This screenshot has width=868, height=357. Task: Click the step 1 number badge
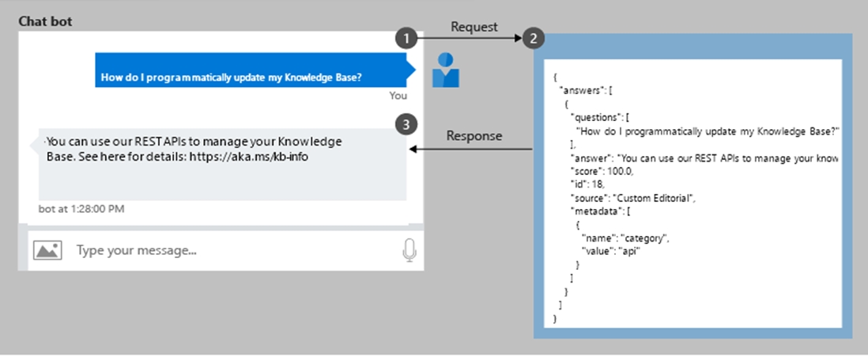click(406, 38)
